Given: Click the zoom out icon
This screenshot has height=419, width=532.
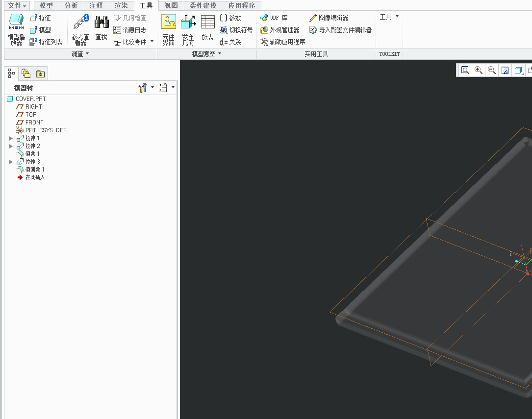Looking at the screenshot, I should pyautogui.click(x=492, y=70).
